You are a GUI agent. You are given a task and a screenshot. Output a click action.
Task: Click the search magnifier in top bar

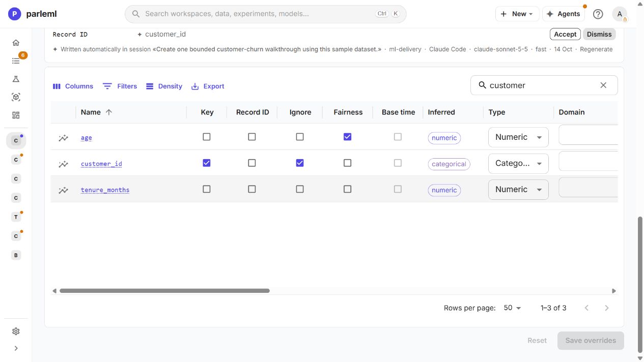tap(136, 14)
